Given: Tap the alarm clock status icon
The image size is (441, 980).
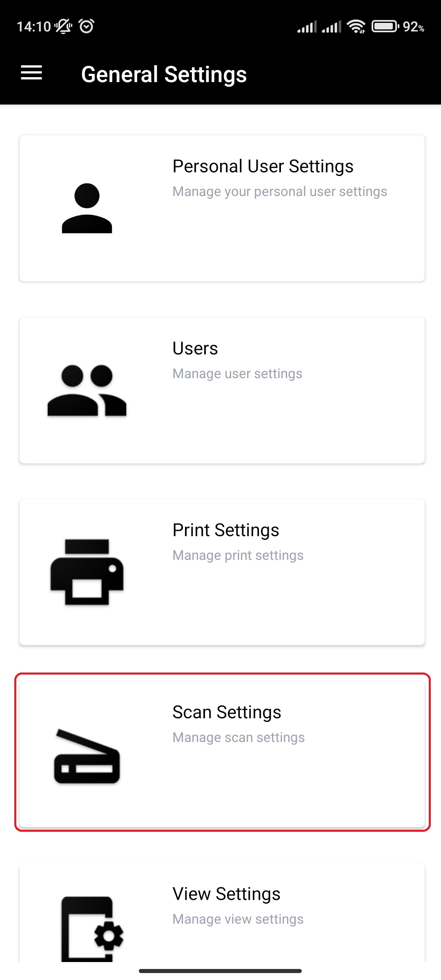Looking at the screenshot, I should pos(87,27).
